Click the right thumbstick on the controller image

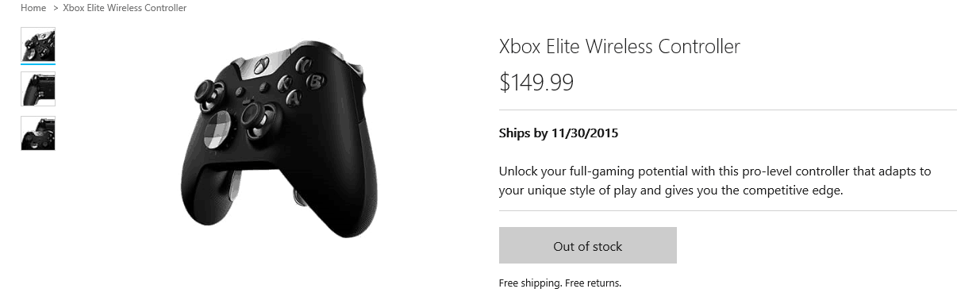pos(258,117)
